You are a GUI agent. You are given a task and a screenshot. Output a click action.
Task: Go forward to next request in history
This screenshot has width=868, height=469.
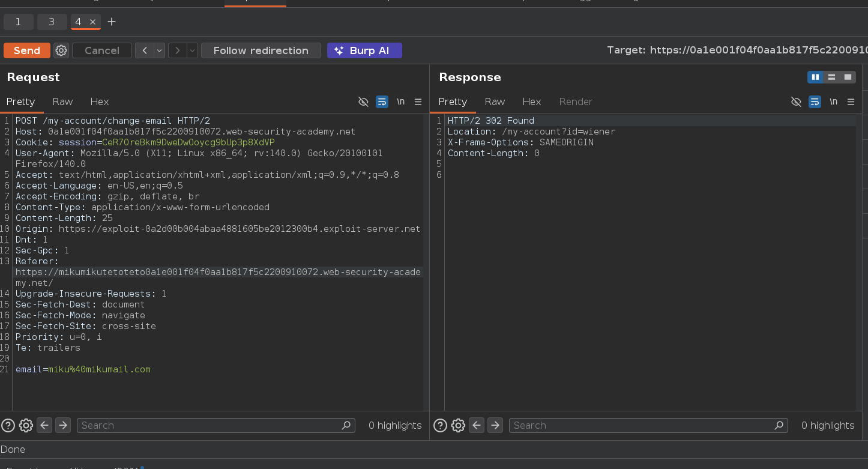178,50
